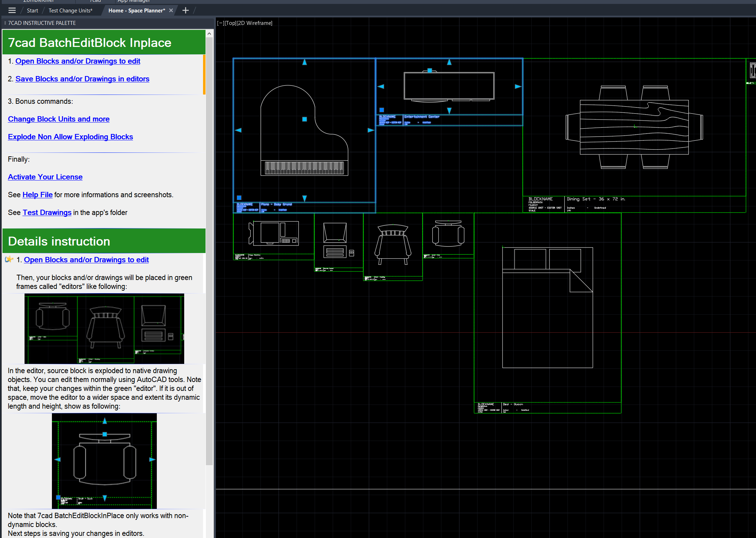Open the [2D Wireframe] visual style dropdown
The image size is (756, 538).
coord(255,23)
